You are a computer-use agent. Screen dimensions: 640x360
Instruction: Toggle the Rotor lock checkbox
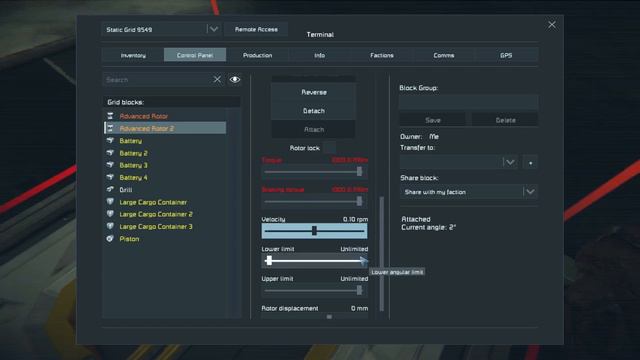[x=329, y=147]
